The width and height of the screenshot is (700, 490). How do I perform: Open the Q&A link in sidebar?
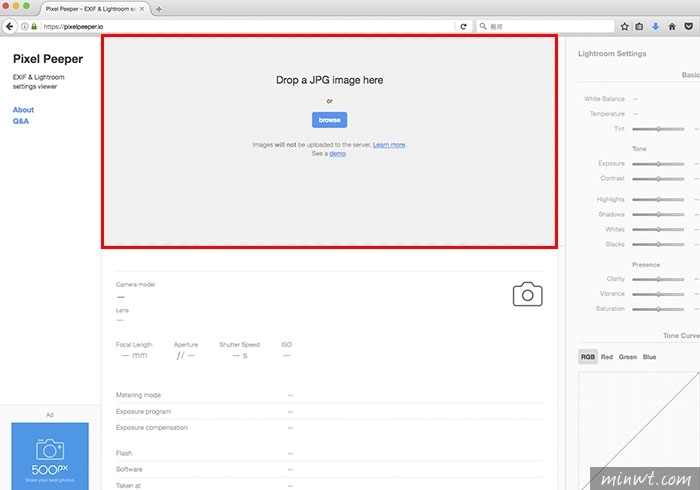21,121
